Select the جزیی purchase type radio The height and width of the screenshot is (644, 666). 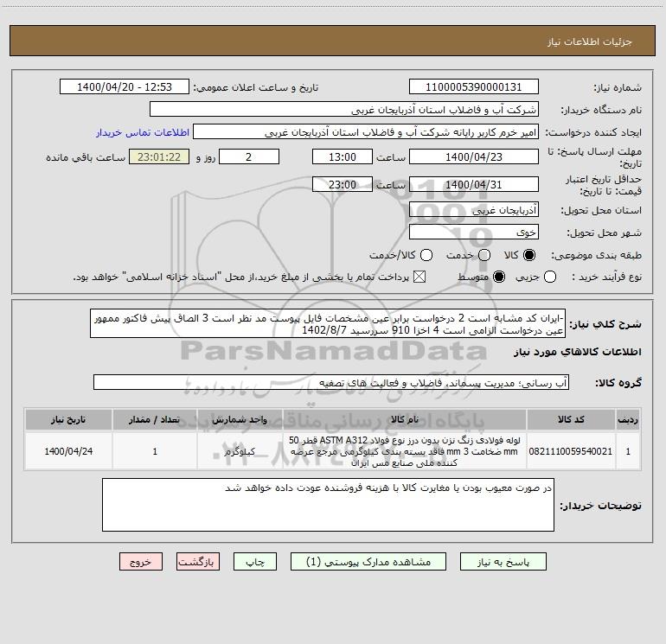click(550, 277)
